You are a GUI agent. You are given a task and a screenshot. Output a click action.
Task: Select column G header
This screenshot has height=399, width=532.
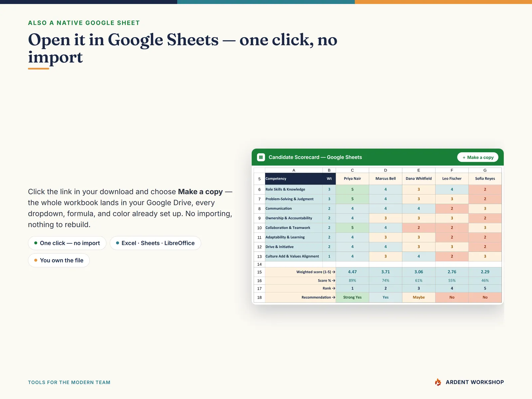pos(485,170)
